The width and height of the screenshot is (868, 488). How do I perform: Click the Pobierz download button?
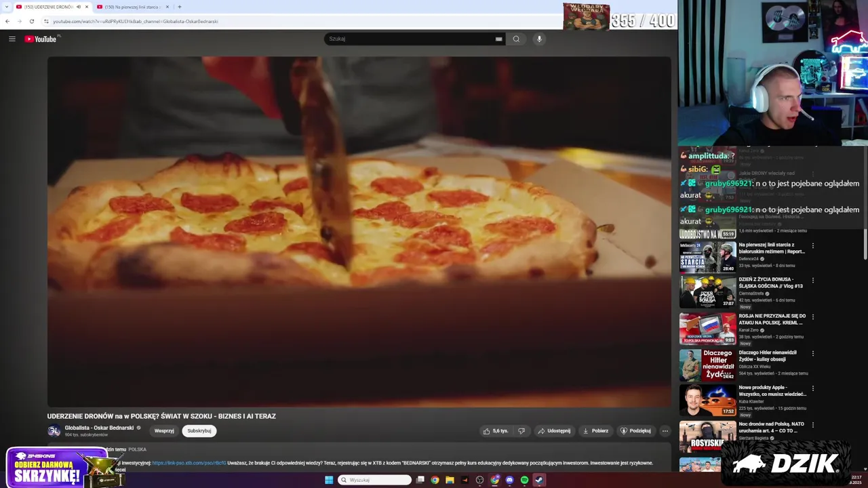[595, 430]
